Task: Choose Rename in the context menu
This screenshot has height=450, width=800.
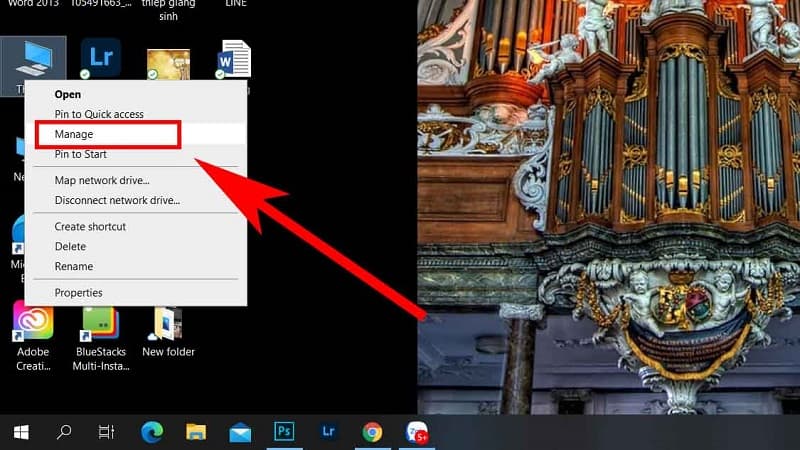Action: (74, 267)
